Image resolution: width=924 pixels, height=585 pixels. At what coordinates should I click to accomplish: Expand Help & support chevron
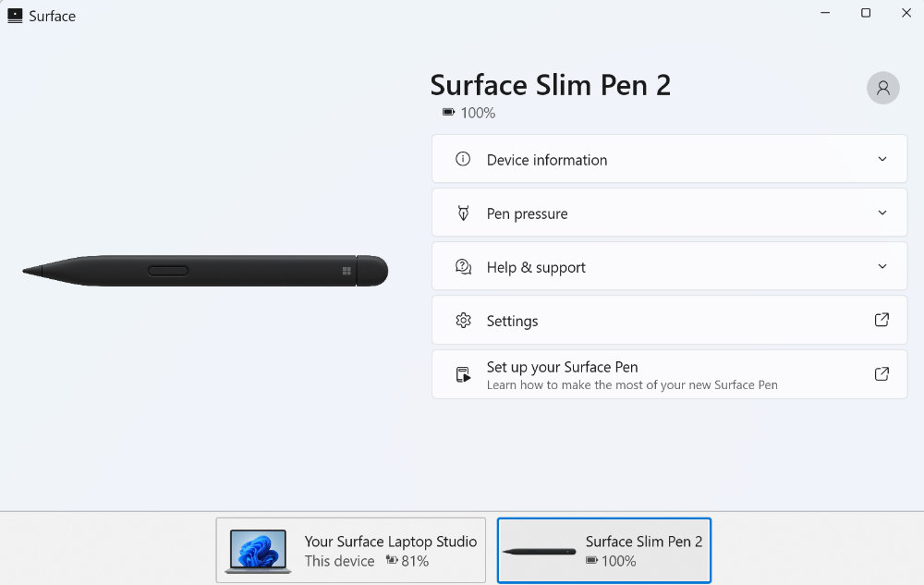882,266
